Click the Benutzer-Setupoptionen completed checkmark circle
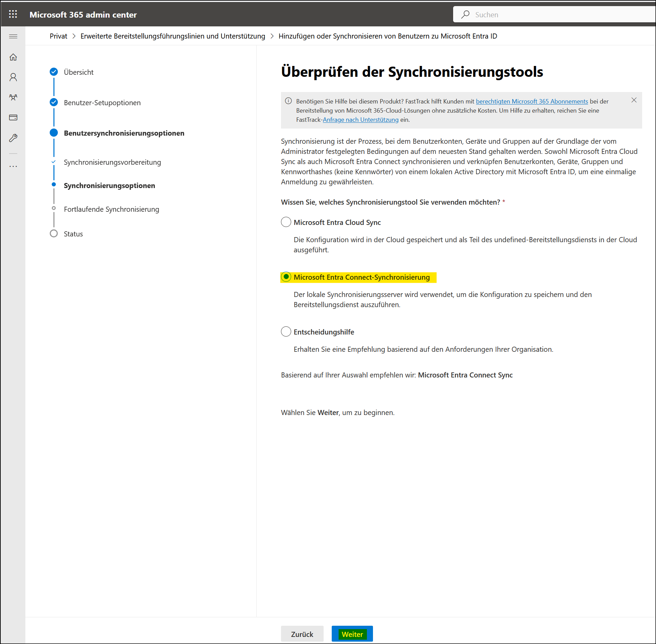The image size is (656, 644). 54,102
